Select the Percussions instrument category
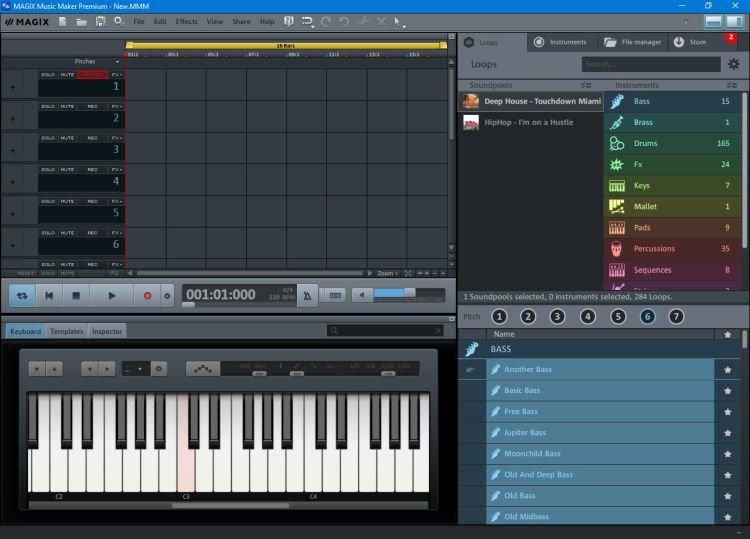This screenshot has height=539, width=750. pyautogui.click(x=672, y=249)
